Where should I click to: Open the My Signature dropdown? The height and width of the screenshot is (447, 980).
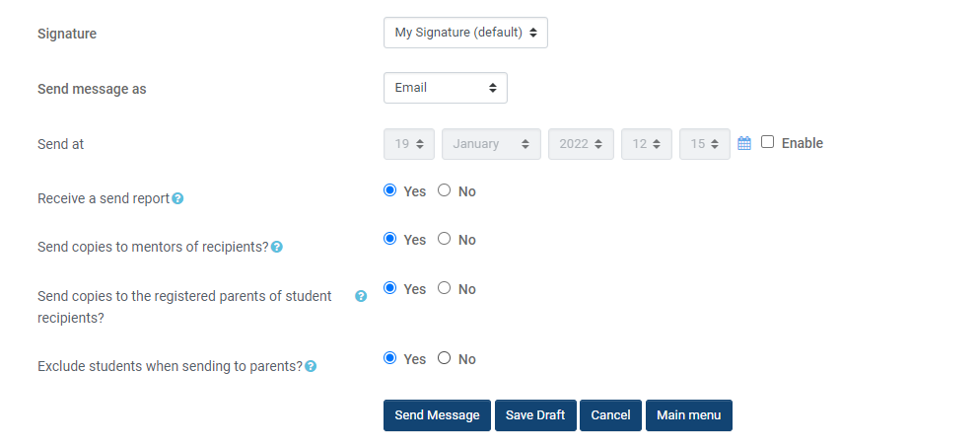(465, 33)
